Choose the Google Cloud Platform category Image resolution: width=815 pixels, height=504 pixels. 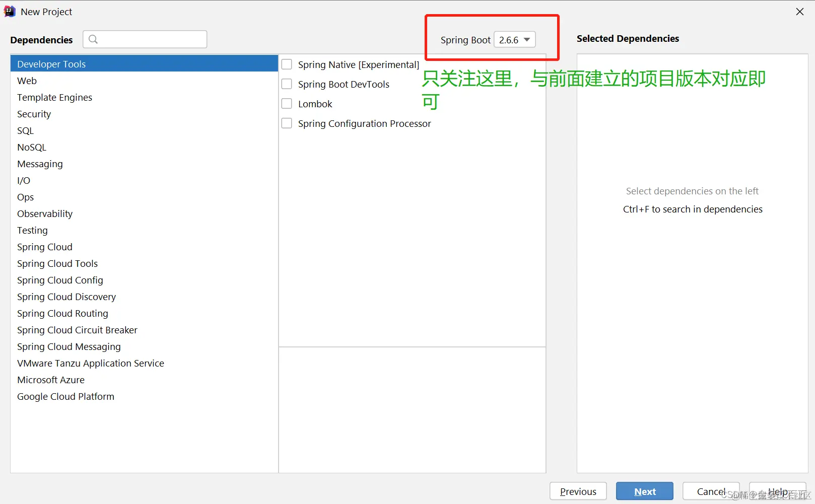click(x=144, y=396)
